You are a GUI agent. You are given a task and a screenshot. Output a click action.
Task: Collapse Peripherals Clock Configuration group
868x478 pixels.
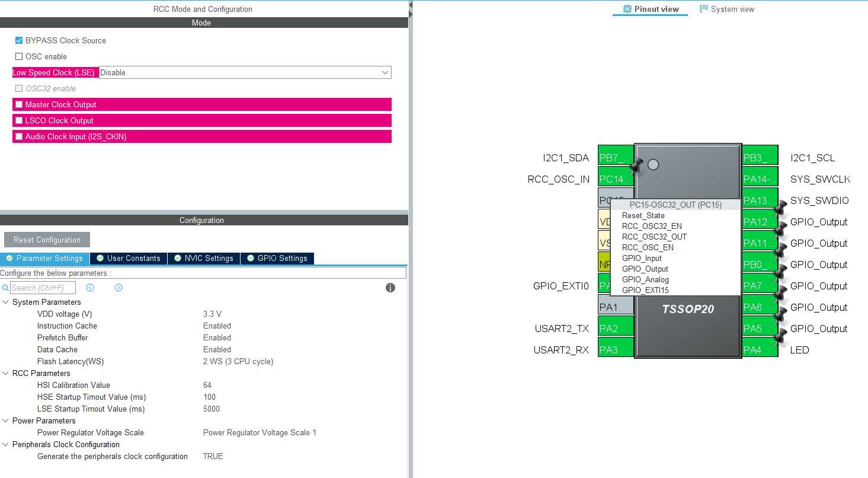point(6,444)
